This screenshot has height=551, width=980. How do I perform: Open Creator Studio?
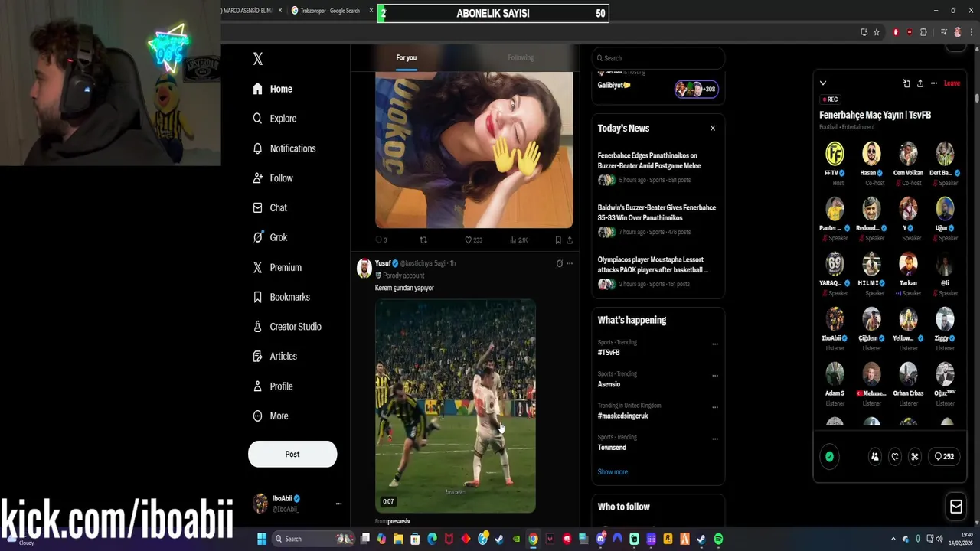[286, 327]
